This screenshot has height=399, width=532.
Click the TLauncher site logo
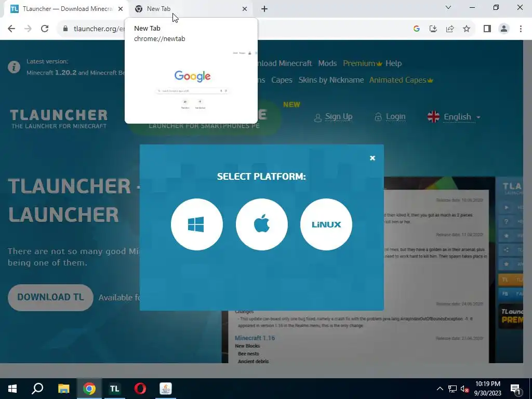click(59, 119)
